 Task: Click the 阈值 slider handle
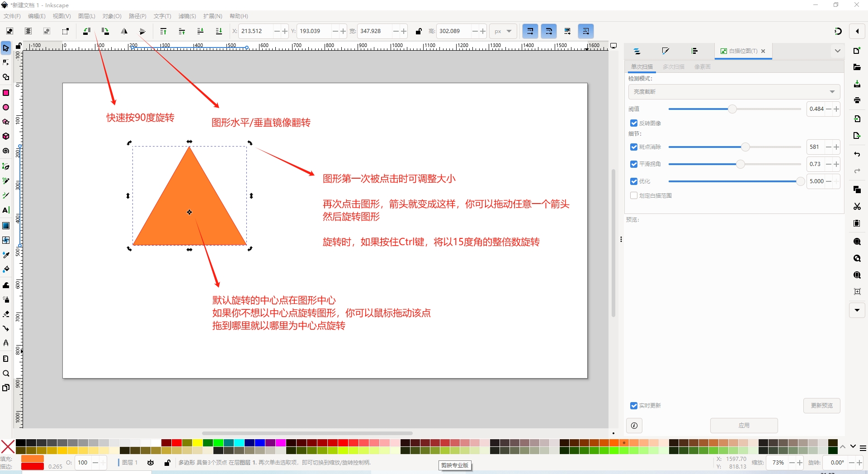click(x=732, y=109)
